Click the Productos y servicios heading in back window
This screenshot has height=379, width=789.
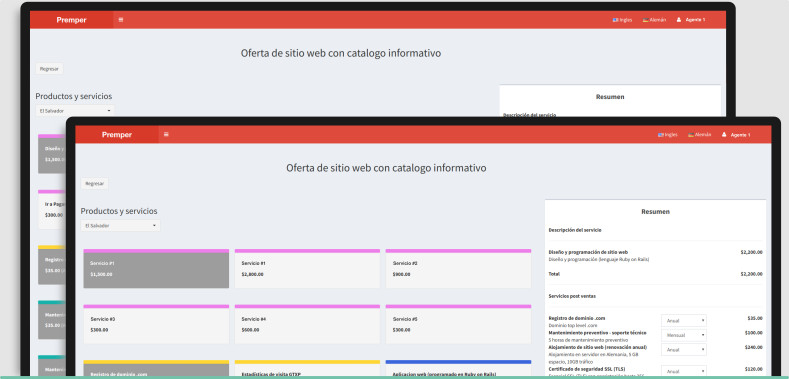coord(73,96)
